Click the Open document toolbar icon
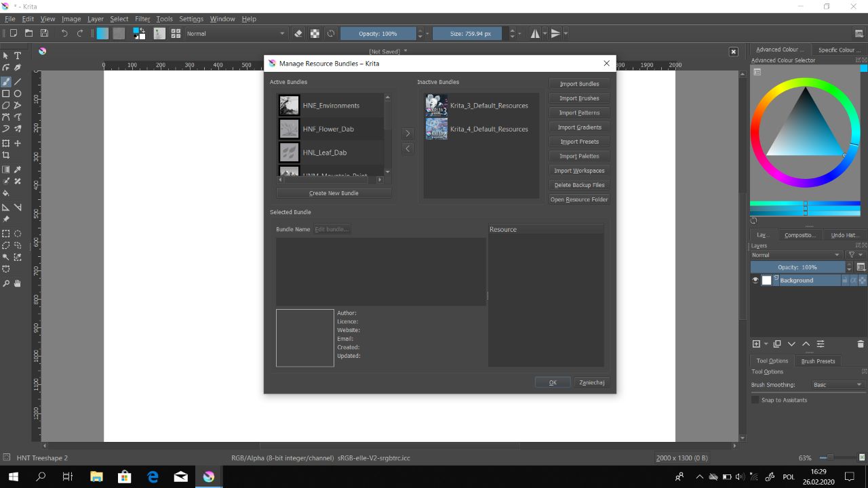 point(28,33)
